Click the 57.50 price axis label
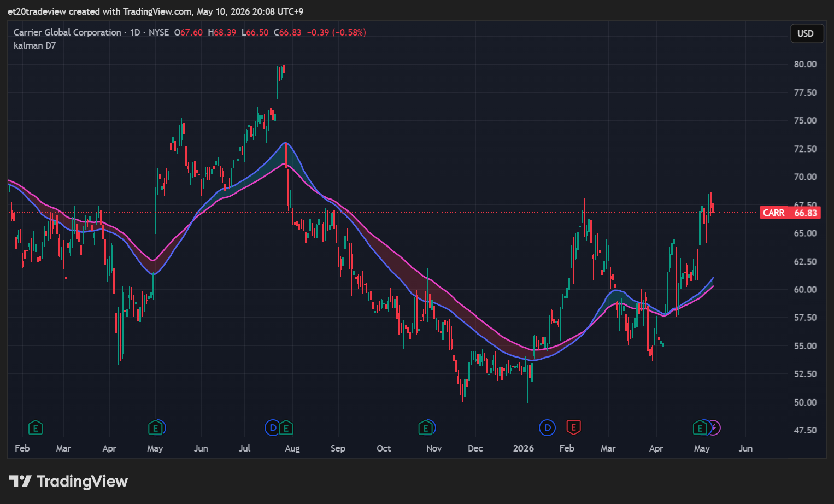Screen dimensions: 834x504 (805, 318)
